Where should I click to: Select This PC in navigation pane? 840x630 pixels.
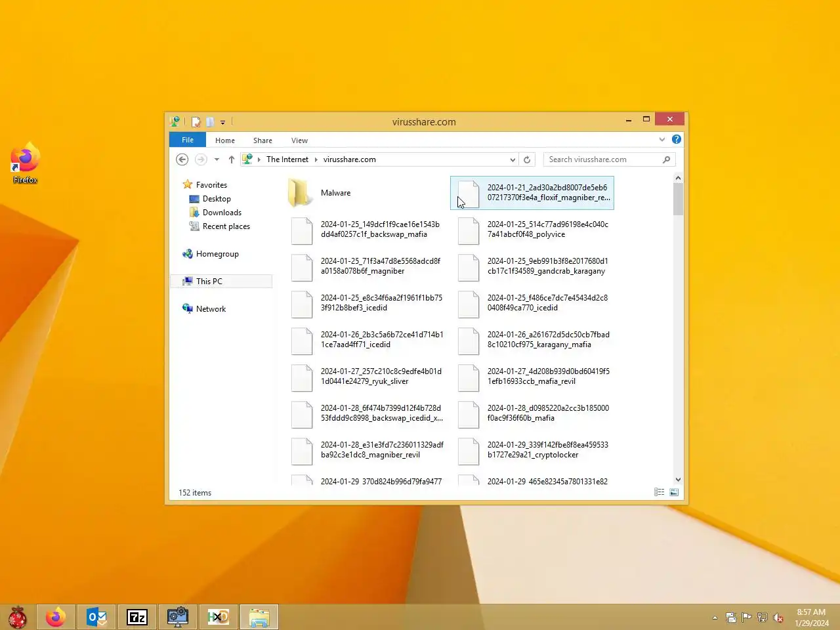(x=222, y=282)
